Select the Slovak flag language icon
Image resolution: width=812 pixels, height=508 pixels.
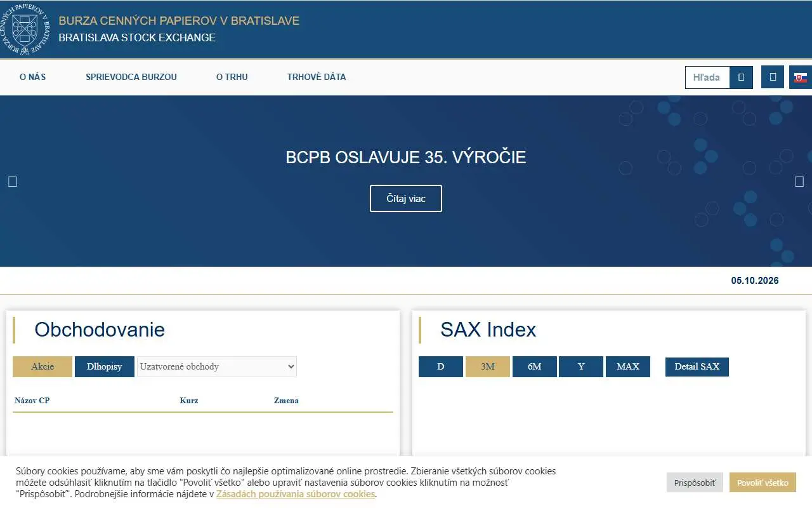tap(801, 77)
